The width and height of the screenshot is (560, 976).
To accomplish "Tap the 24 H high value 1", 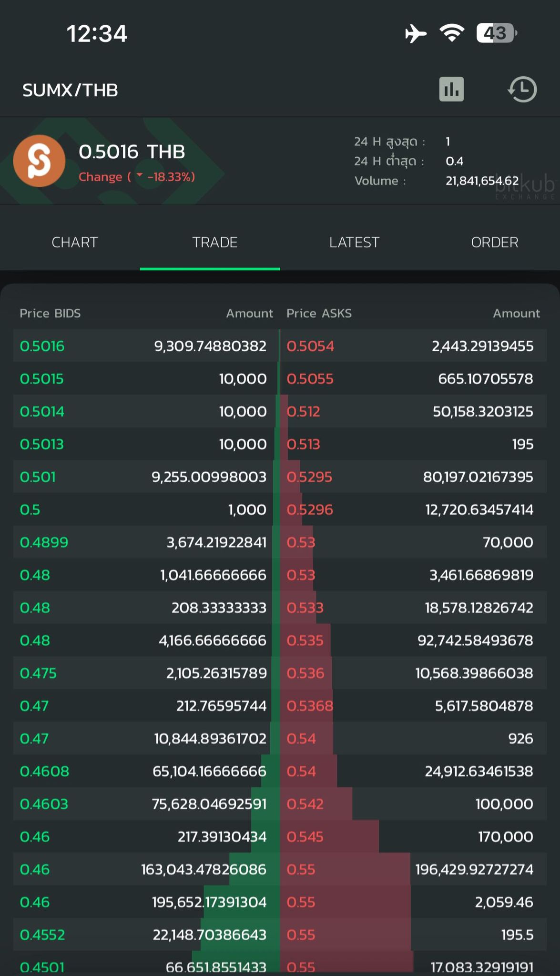I will pyautogui.click(x=448, y=142).
